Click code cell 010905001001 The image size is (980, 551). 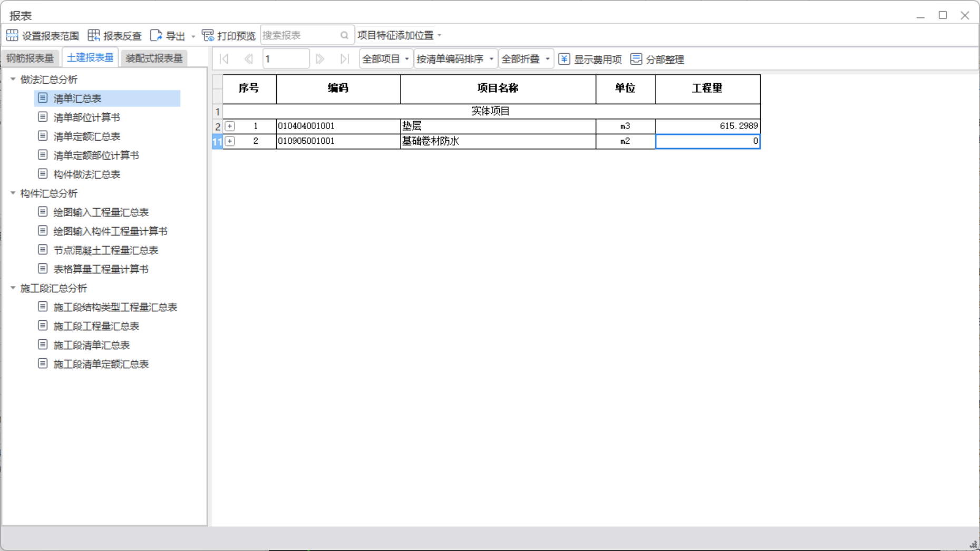[338, 141]
